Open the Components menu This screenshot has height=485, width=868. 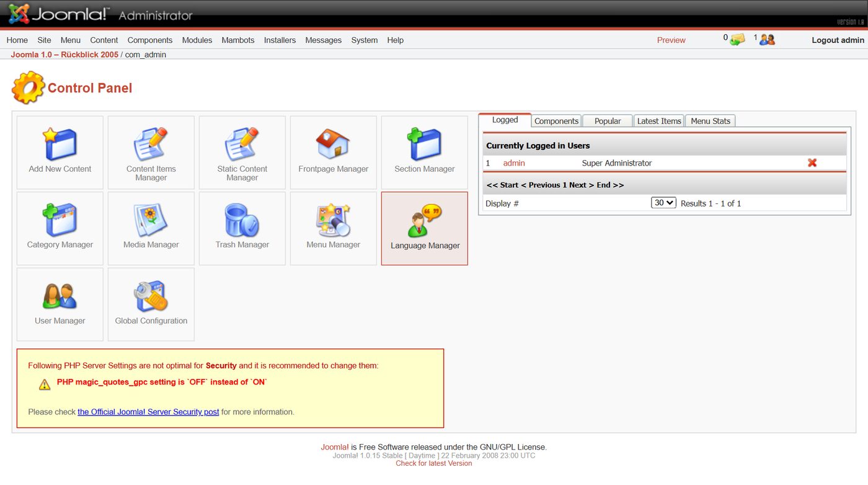150,40
